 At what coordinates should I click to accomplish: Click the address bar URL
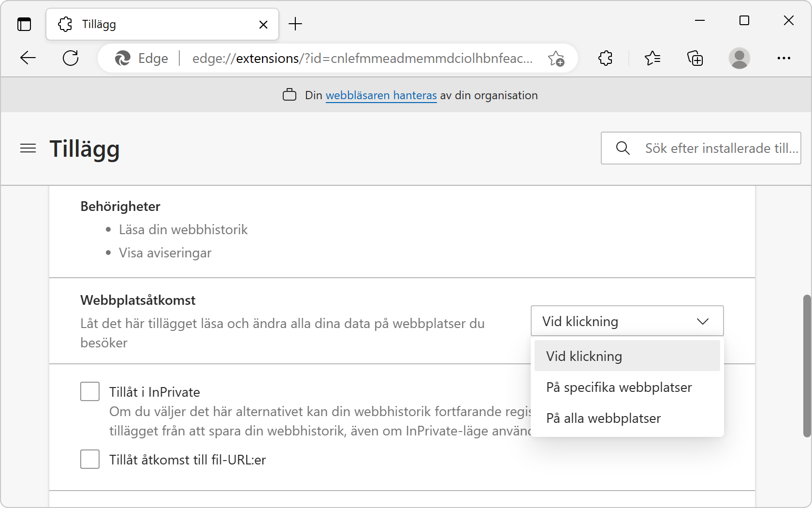coord(362,59)
